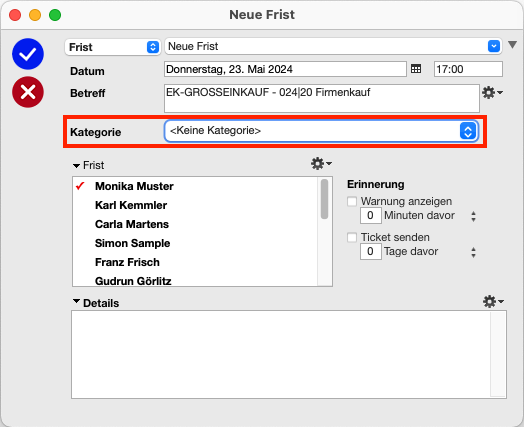Open the calendar picker beside Datum
This screenshot has height=427, width=524.
416,69
